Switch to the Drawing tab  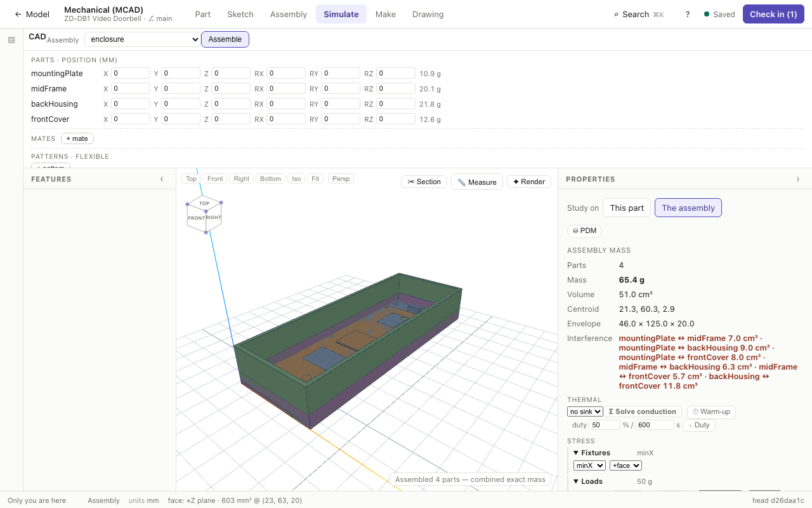[428, 14]
